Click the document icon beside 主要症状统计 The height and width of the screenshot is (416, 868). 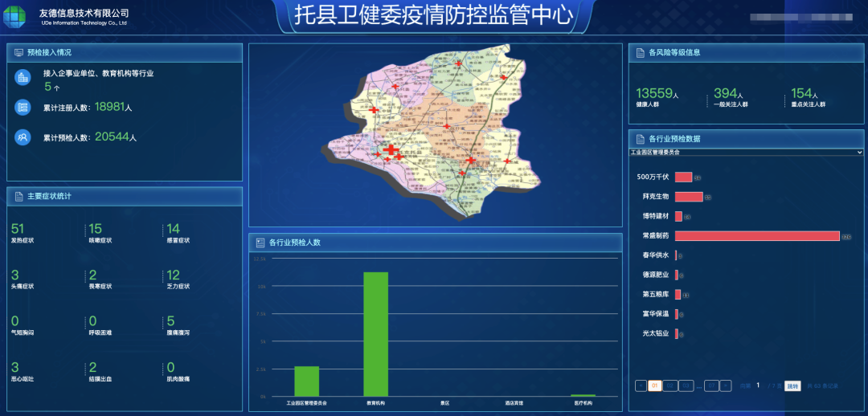pos(18,197)
